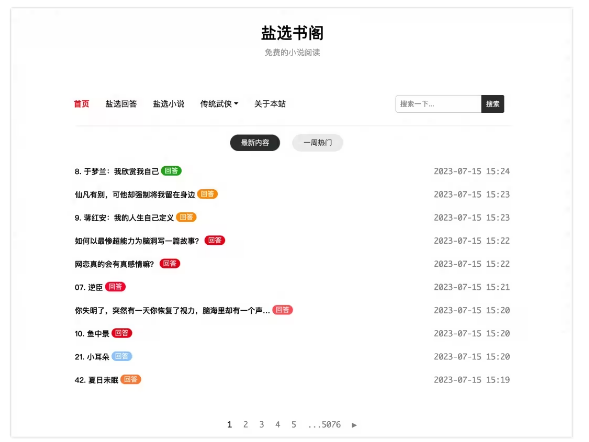Go to pagination page 3
The width and height of the screenshot is (589, 442).
(262, 425)
